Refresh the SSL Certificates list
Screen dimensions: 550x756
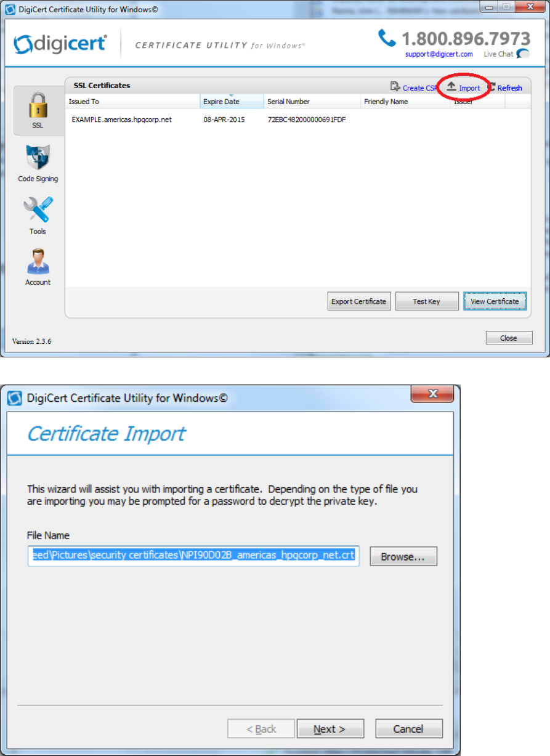pyautogui.click(x=506, y=87)
